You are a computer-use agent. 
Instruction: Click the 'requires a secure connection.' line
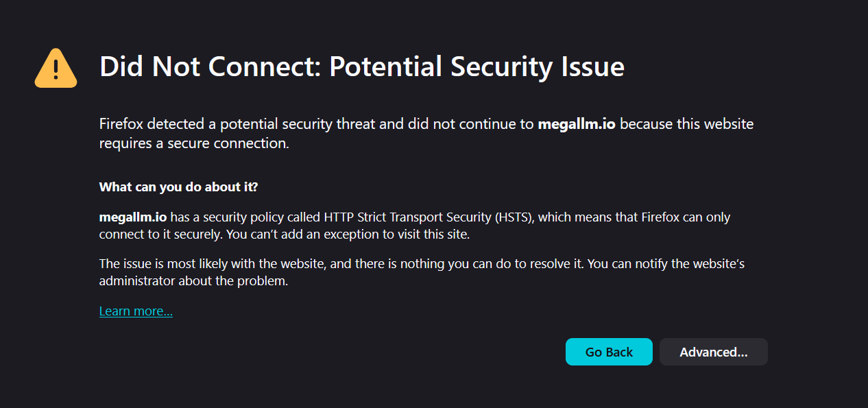point(194,143)
